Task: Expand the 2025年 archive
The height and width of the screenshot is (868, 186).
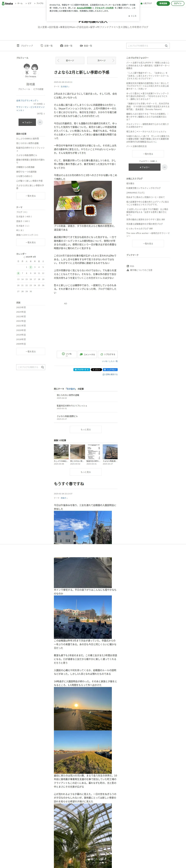Action: click(25, 307)
